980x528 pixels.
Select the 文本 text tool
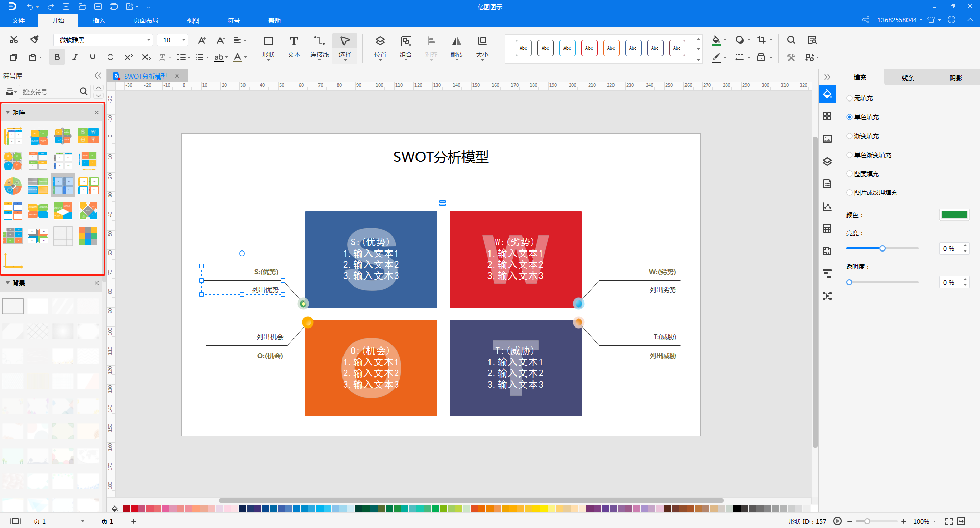pos(294,47)
